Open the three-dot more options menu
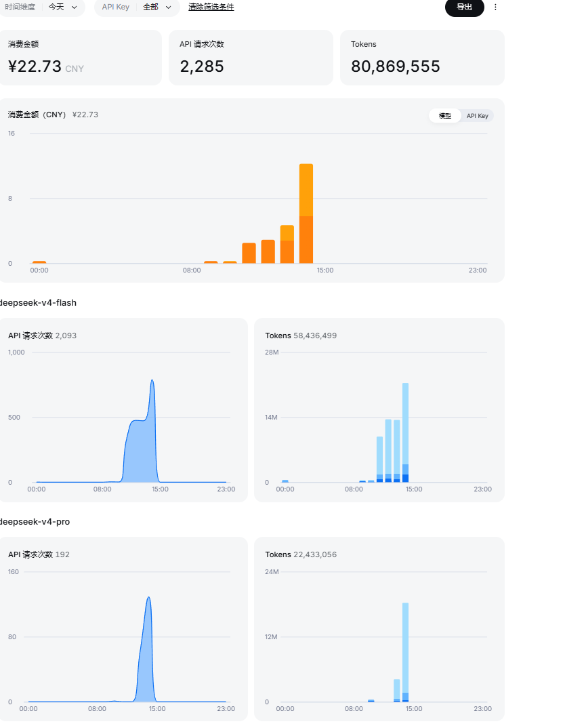The height and width of the screenshot is (728, 565). tap(495, 7)
